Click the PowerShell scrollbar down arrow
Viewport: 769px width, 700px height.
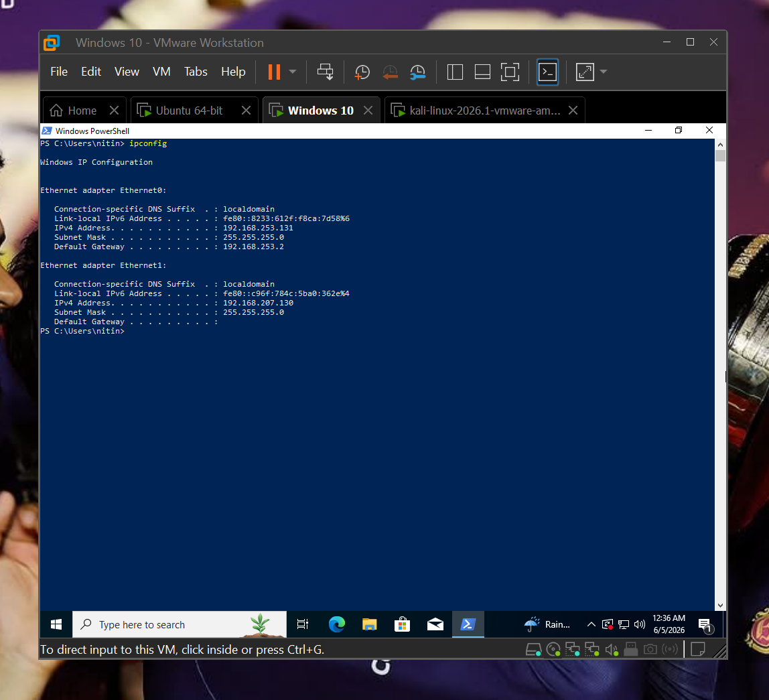pos(720,606)
